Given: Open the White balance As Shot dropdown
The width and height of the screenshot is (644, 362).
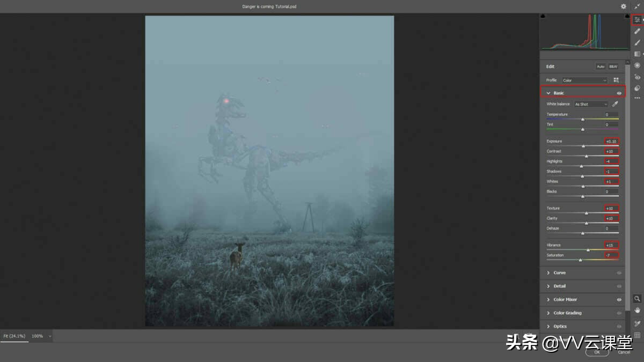Looking at the screenshot, I should [x=590, y=104].
